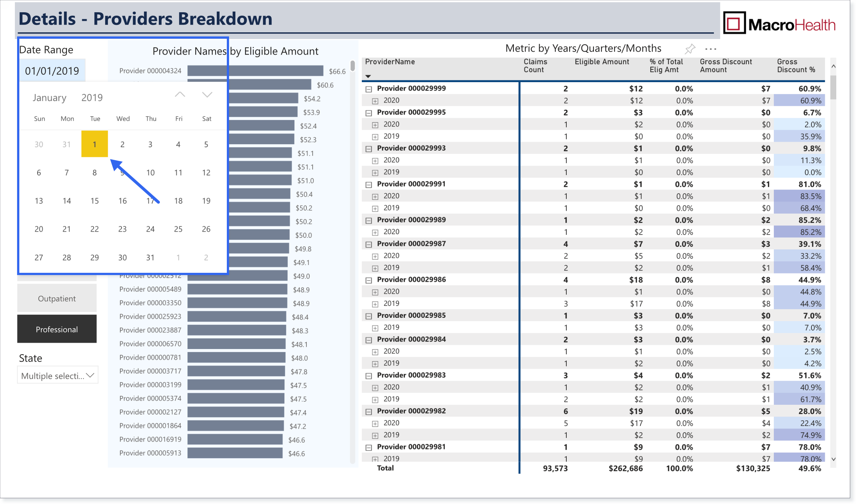
Task: Go to next month in calendar
Action: (207, 95)
